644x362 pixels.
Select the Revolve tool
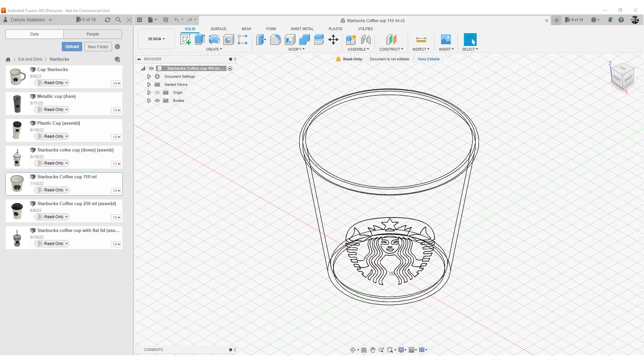[214, 40]
